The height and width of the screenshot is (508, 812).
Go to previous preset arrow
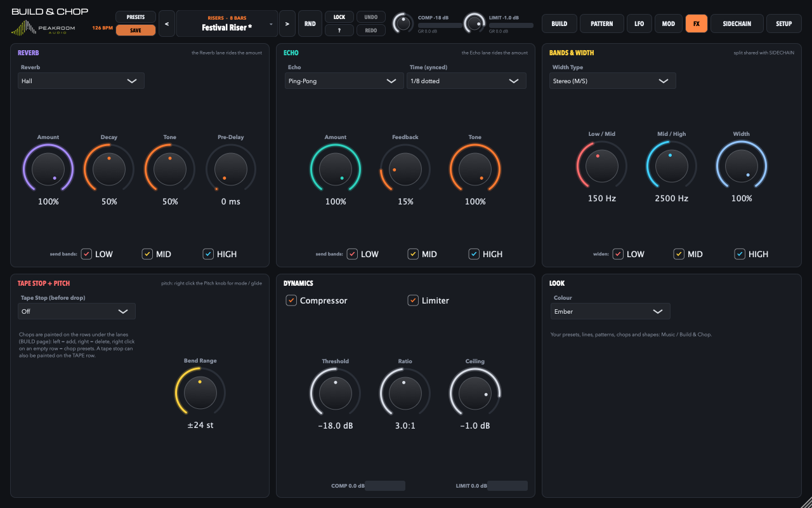coord(166,23)
